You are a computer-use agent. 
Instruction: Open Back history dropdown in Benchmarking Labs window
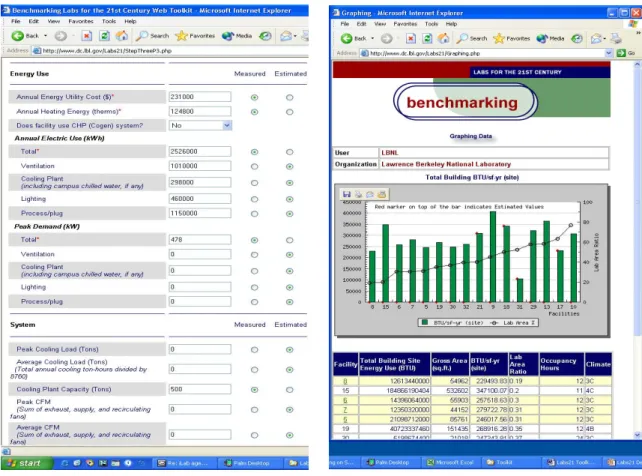click(45, 36)
